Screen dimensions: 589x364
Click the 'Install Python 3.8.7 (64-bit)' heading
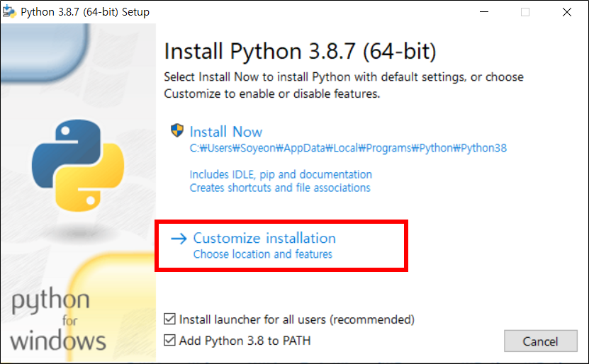click(x=300, y=52)
